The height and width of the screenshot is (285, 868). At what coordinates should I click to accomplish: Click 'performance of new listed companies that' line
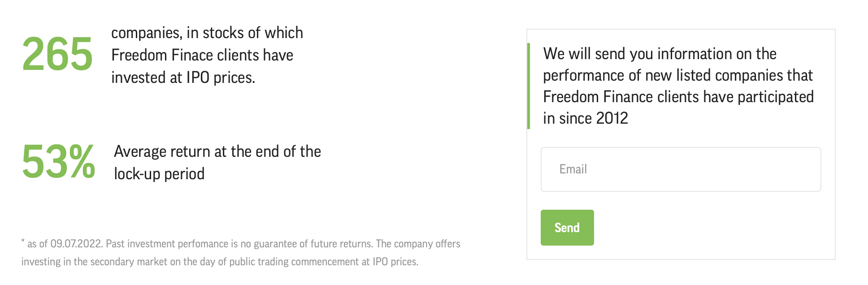[678, 75]
